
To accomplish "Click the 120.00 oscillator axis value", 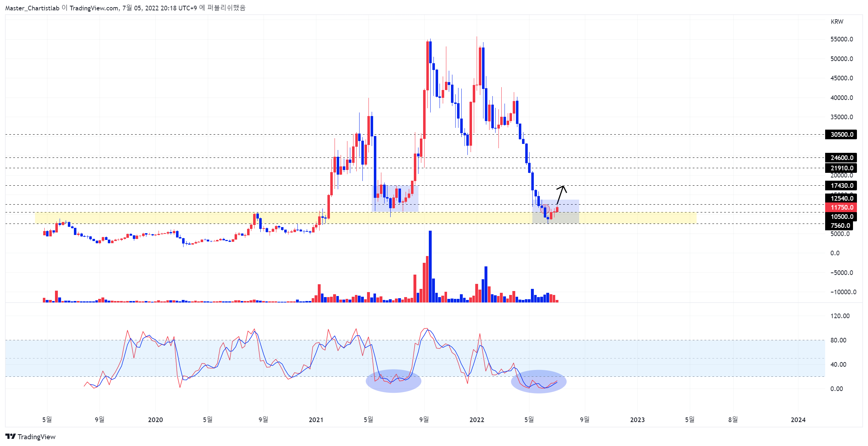I will click(840, 316).
